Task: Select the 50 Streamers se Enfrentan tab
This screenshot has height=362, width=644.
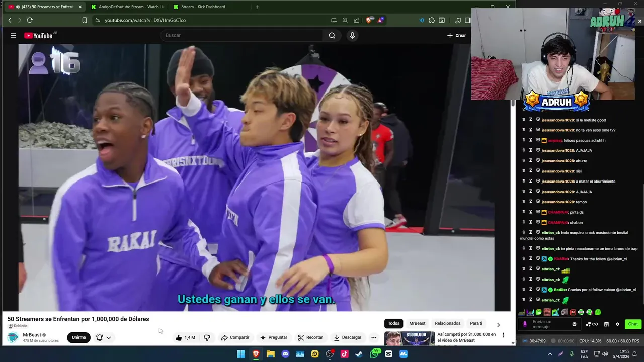Action: tap(44, 7)
